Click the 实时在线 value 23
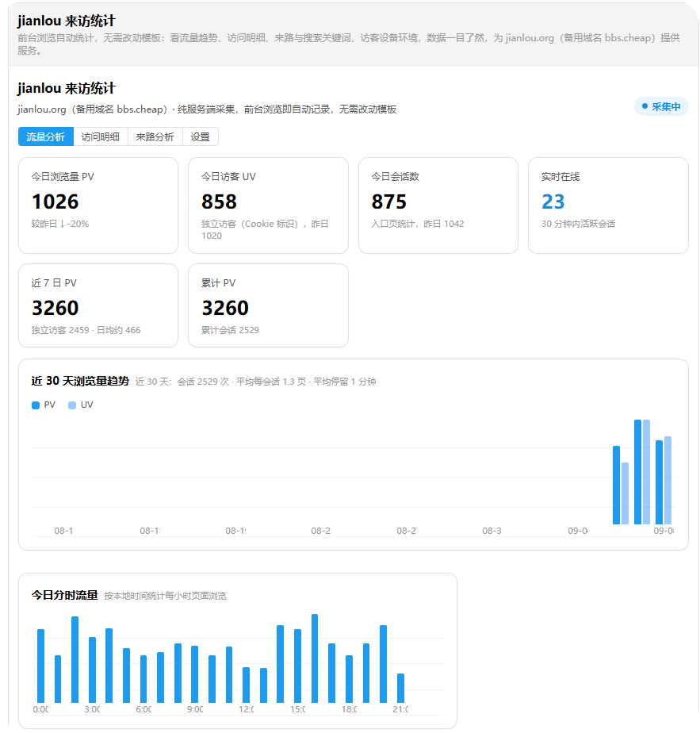The image size is (700, 733). click(553, 202)
